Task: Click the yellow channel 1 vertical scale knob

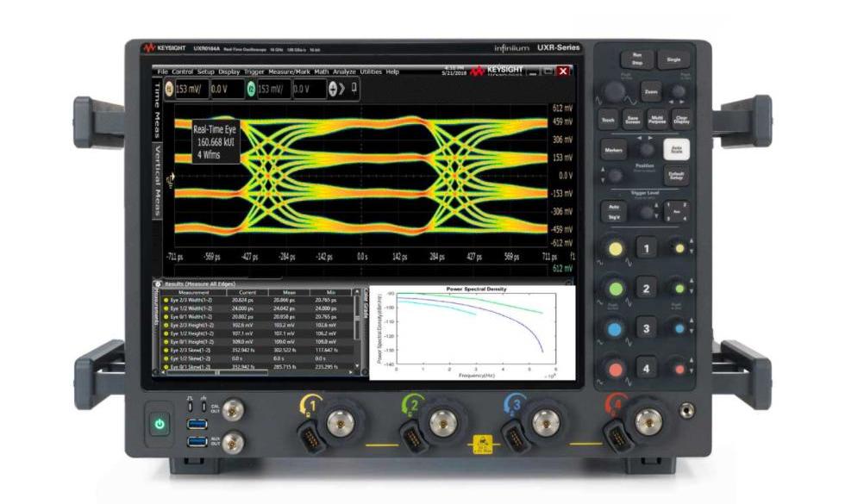Action: [x=616, y=249]
